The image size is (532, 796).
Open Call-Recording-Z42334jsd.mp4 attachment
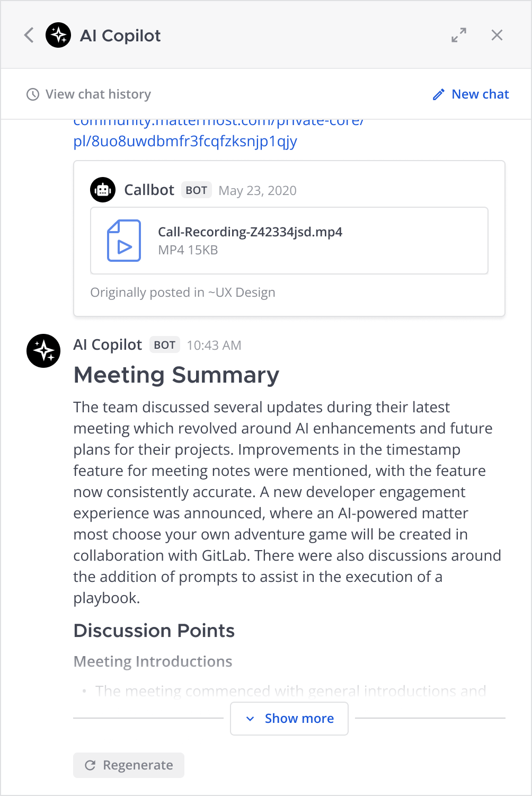pyautogui.click(x=250, y=232)
